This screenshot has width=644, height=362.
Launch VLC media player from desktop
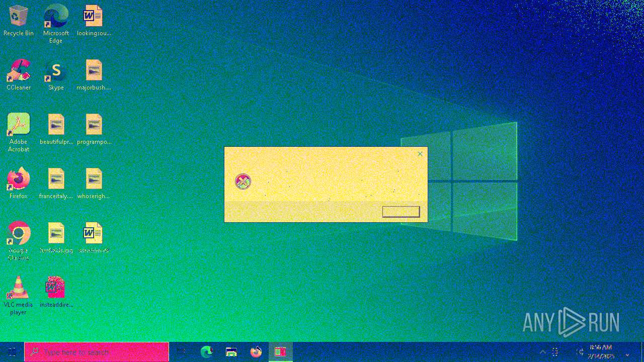(19, 296)
